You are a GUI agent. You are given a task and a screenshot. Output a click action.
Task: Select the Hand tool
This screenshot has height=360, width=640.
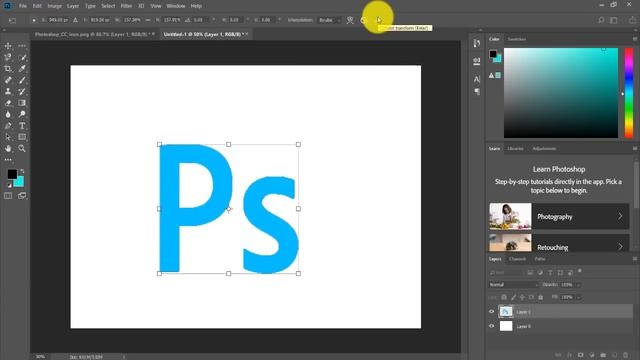coord(8,149)
